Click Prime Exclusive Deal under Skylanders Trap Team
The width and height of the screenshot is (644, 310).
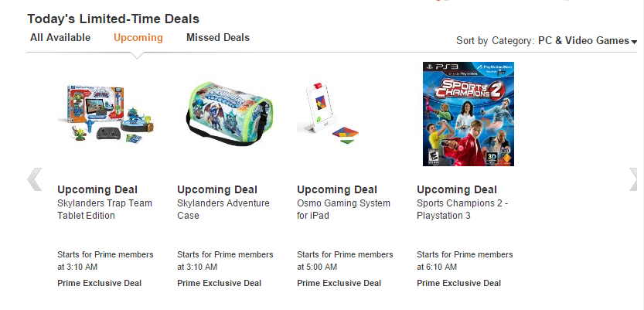(x=99, y=283)
